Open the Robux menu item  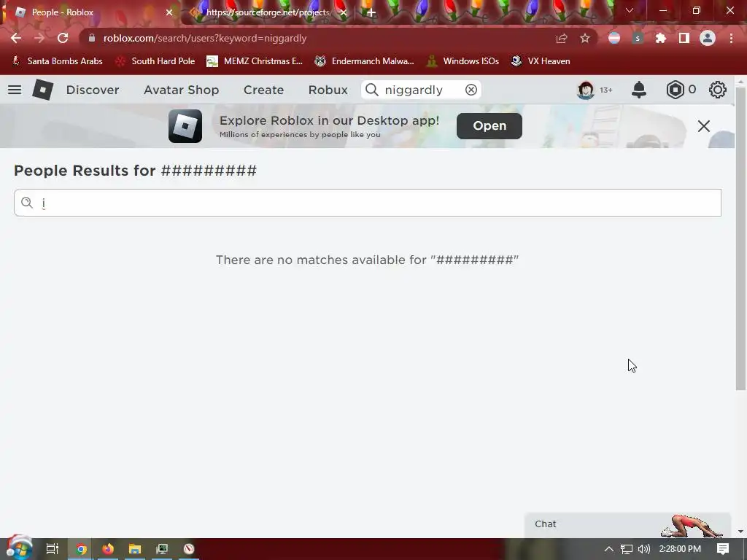pos(328,90)
